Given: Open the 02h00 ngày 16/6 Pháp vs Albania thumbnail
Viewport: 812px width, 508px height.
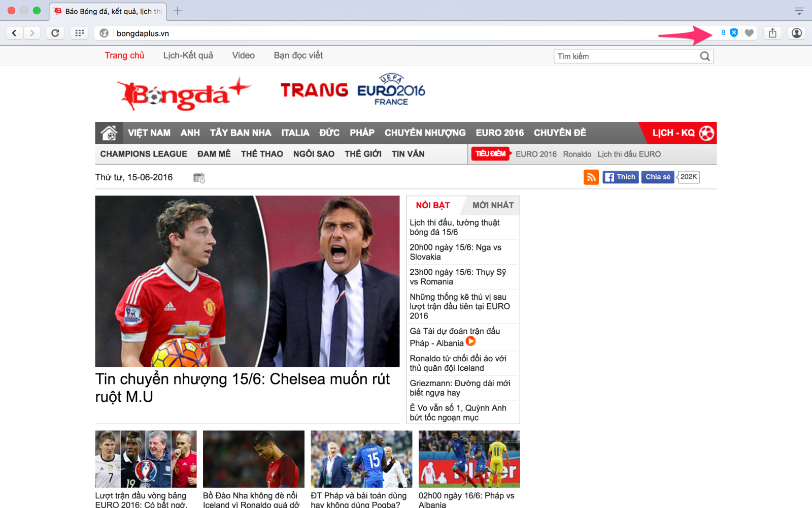Looking at the screenshot, I should pyautogui.click(x=469, y=459).
